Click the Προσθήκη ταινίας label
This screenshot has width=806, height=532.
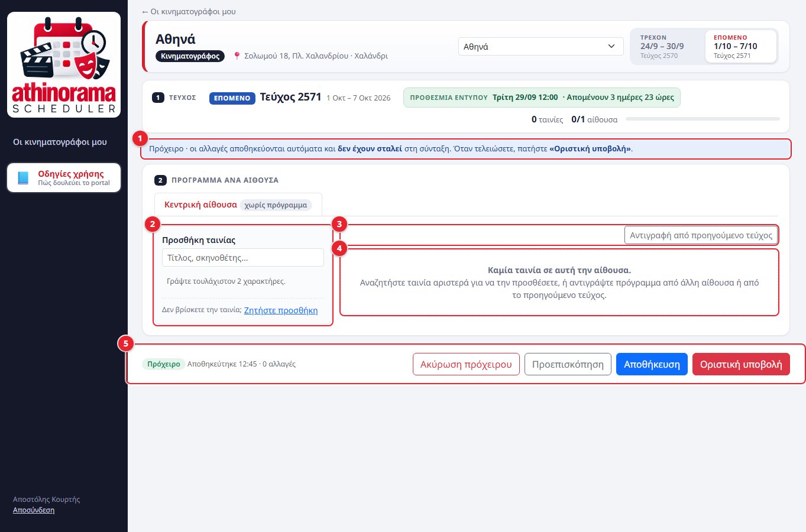(199, 240)
